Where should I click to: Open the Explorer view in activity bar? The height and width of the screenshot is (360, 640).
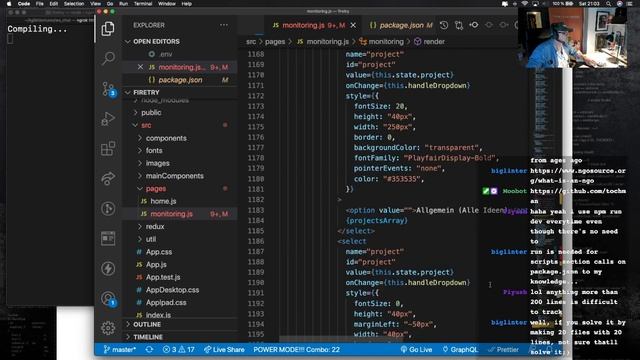tap(108, 29)
